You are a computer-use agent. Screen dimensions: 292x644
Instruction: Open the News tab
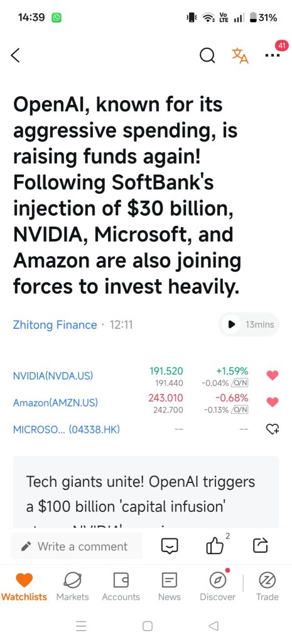tap(170, 587)
